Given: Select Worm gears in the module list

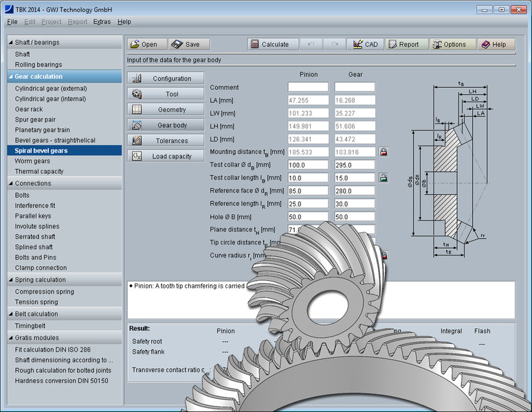Looking at the screenshot, I should click(33, 161).
